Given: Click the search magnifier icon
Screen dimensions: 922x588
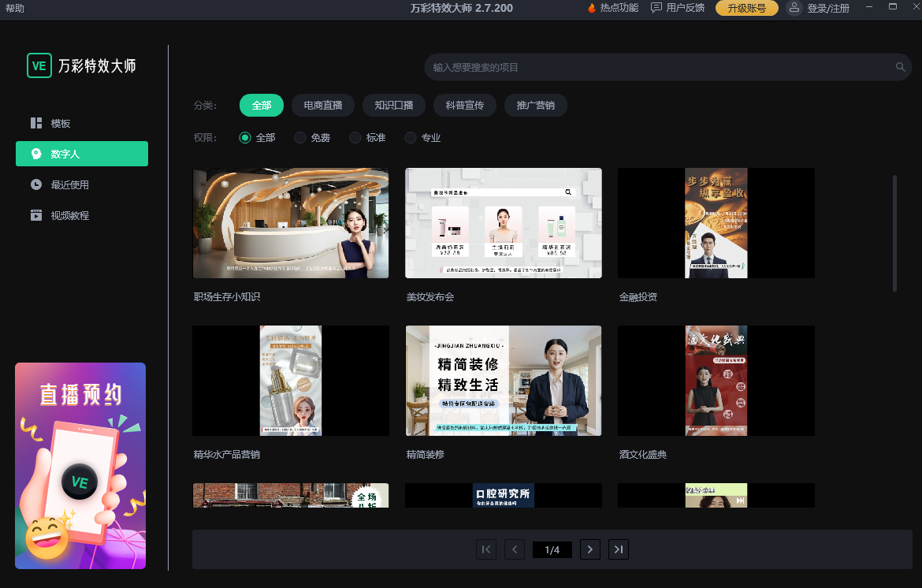Looking at the screenshot, I should pyautogui.click(x=899, y=67).
